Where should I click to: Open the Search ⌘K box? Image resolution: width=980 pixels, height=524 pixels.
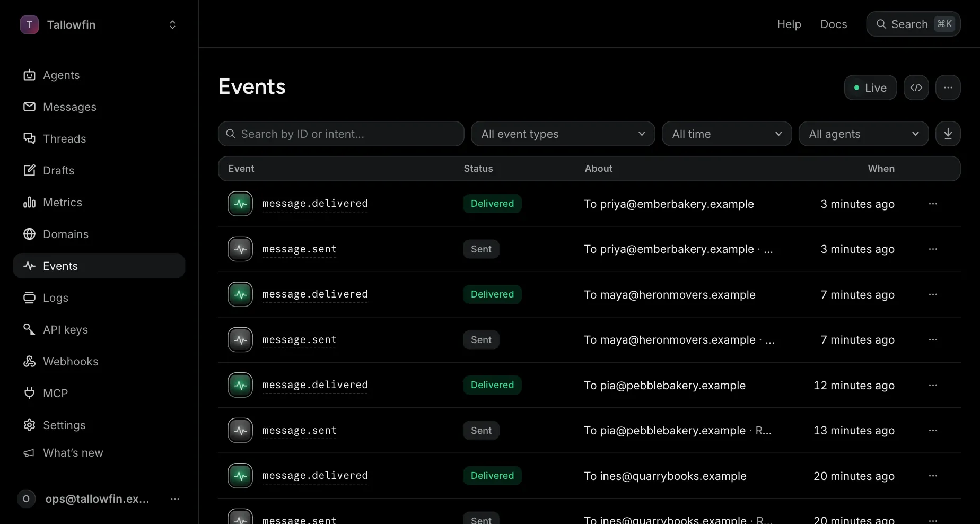913,24
